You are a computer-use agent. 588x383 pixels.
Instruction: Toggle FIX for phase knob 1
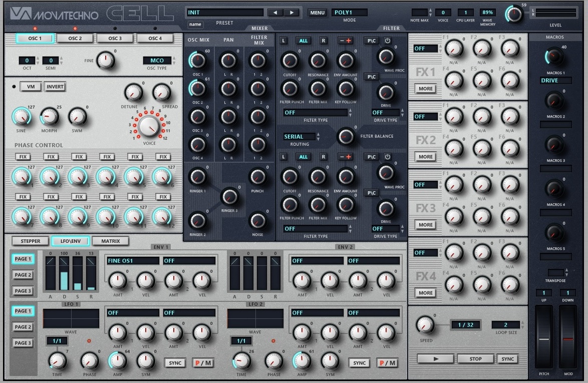tap(23, 157)
